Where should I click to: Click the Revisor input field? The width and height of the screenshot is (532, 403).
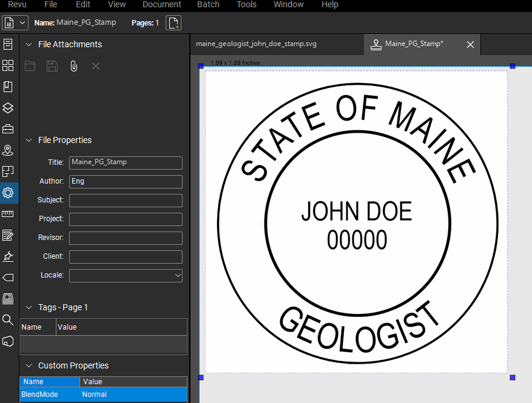tap(126, 238)
